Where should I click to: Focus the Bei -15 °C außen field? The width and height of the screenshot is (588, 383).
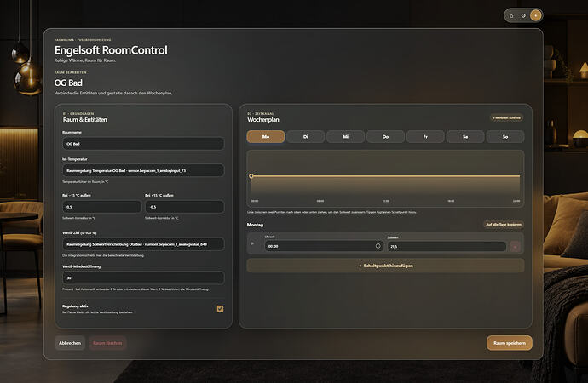tap(102, 207)
